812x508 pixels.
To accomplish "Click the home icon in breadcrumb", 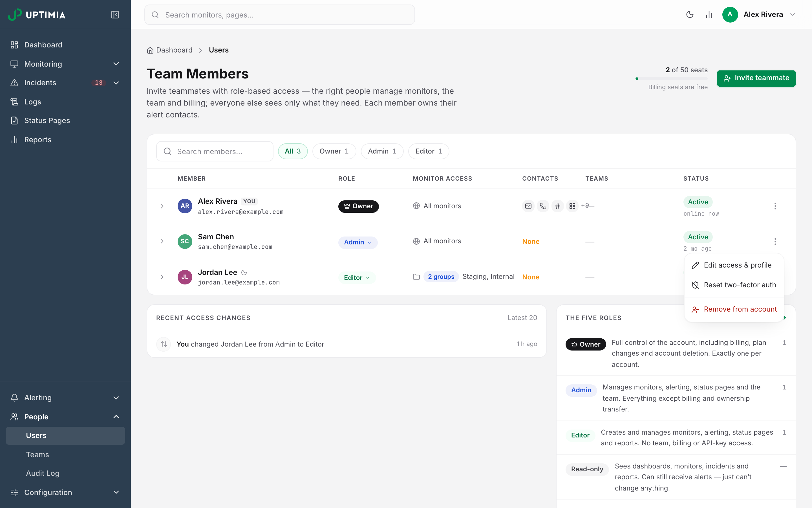I will click(150, 51).
